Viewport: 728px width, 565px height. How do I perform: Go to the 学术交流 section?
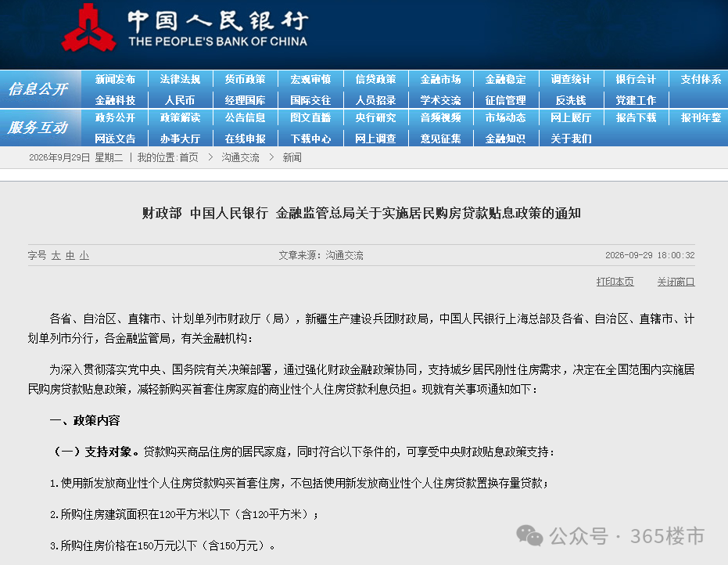point(440,100)
